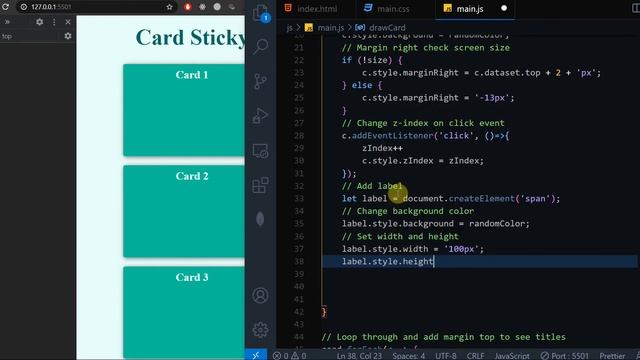Click the createElement('span') code line
This screenshot has height=360, width=640.
click(x=451, y=199)
